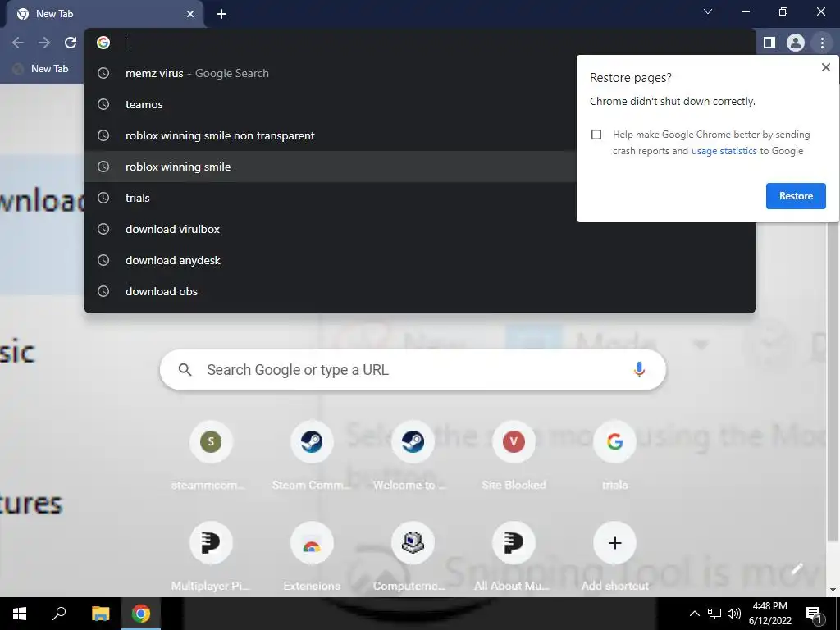Open the New Tab bookmark in bookmarks bar
Viewport: 840px width, 630px height.
(x=41, y=69)
